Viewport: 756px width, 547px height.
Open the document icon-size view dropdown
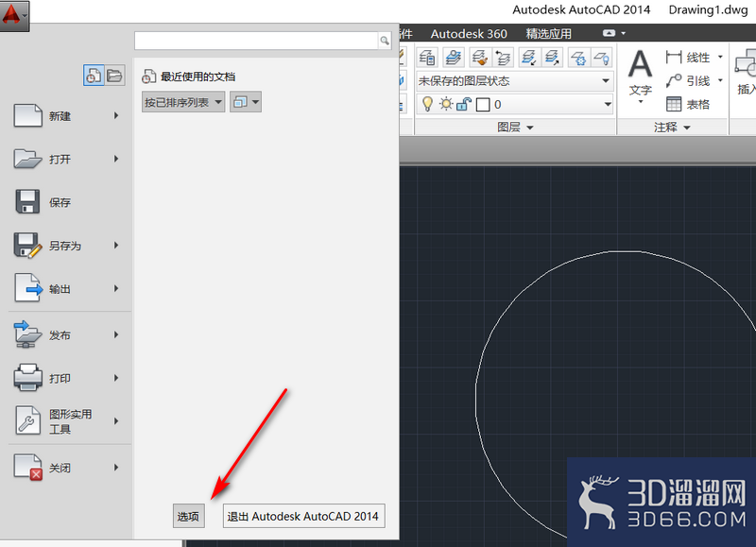[x=246, y=102]
